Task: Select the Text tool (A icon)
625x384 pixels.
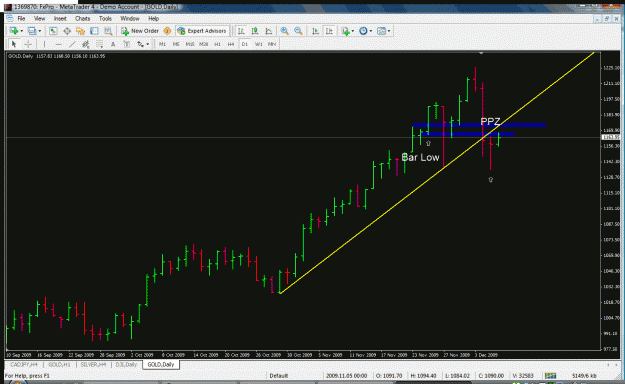Action: click(x=113, y=44)
